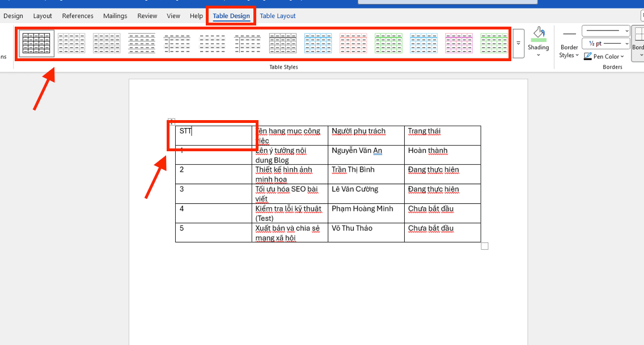Open the Review tab

[x=147, y=16]
